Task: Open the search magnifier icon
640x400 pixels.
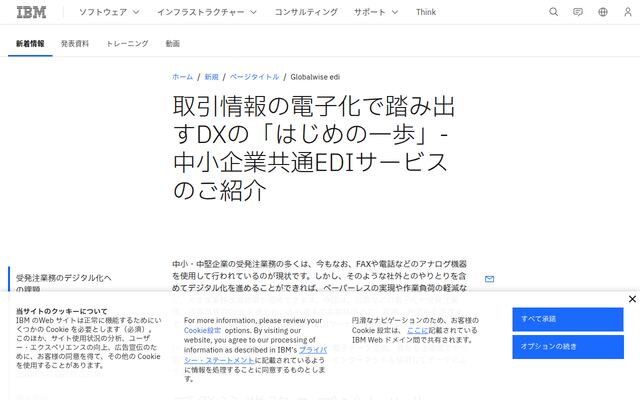Action: point(553,12)
